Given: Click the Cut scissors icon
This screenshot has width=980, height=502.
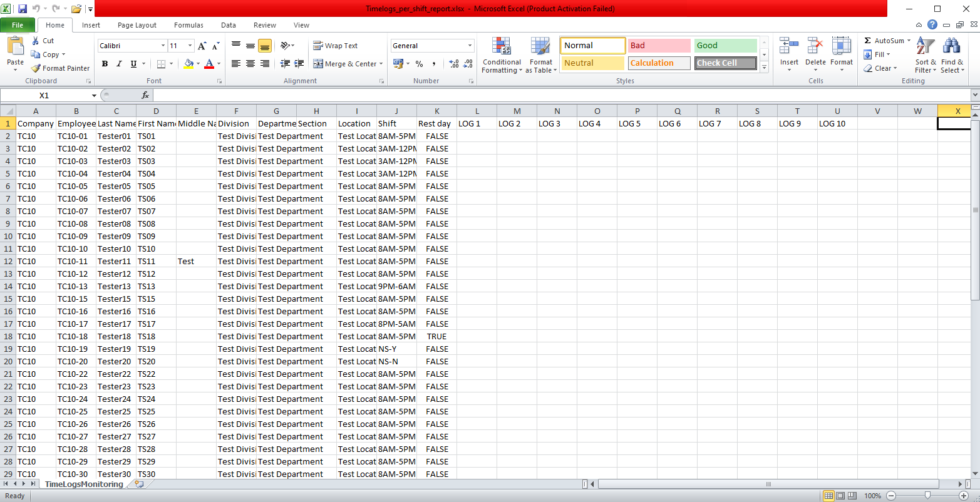Looking at the screenshot, I should click(36, 41).
